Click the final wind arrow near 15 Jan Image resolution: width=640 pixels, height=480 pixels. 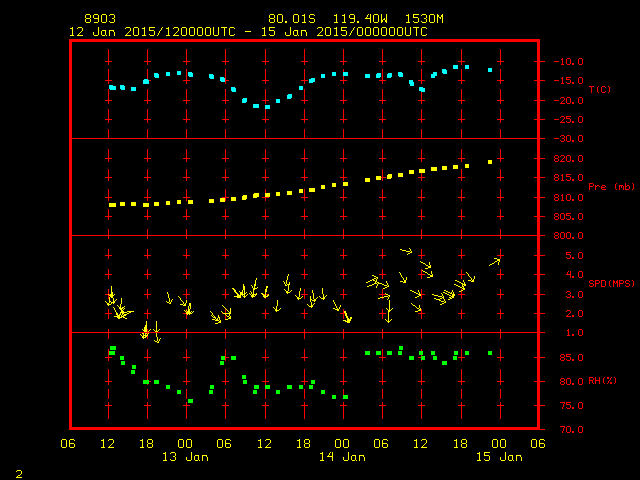point(495,262)
